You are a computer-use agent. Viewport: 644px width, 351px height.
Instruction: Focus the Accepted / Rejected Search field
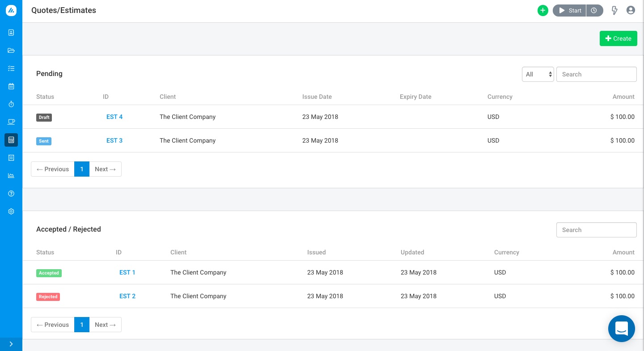pos(597,230)
